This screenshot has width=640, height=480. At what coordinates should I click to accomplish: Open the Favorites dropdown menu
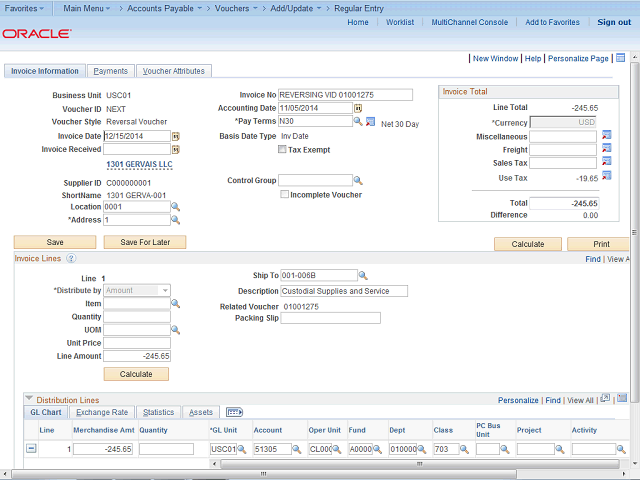tap(23, 7)
